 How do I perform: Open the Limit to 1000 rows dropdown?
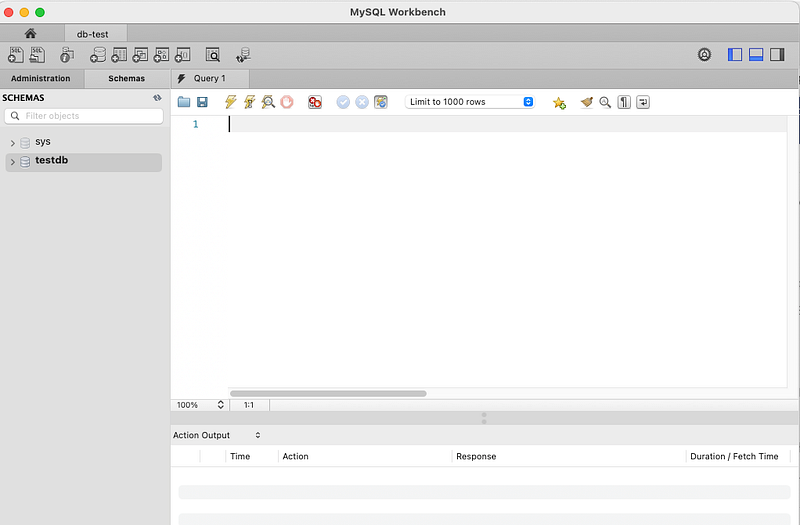[x=469, y=102]
